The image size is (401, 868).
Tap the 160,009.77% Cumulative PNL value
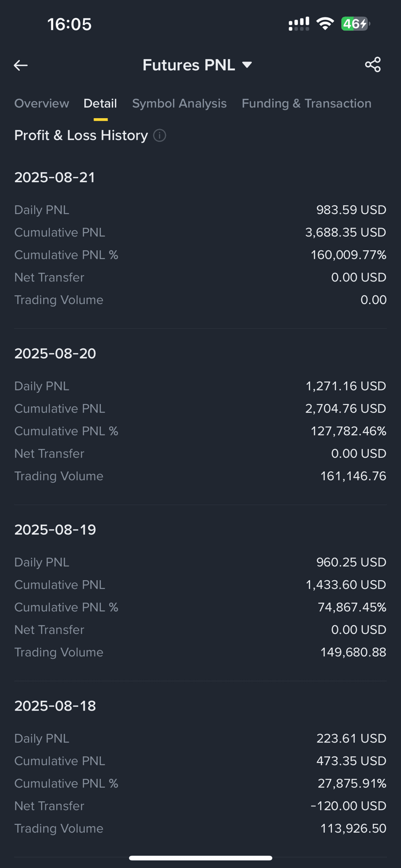coord(348,255)
